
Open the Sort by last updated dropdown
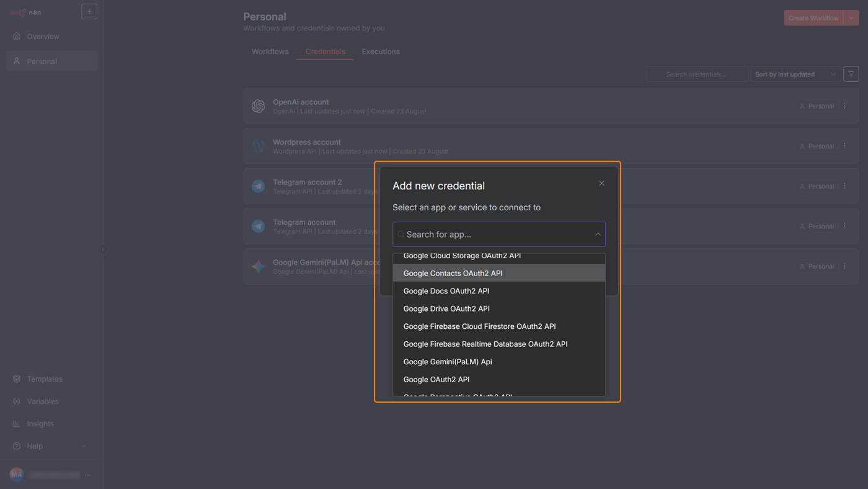795,74
